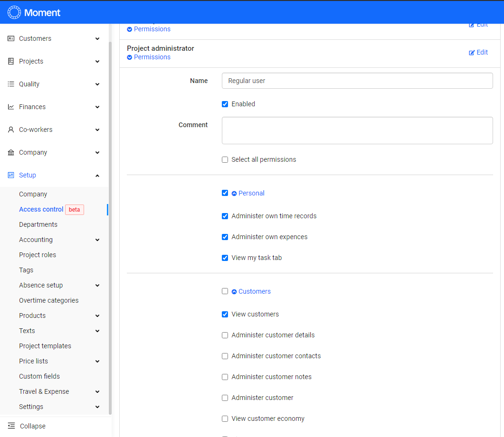Viewport: 504px width, 437px height.
Task: Expand the Quality menu chevron
Action: [x=97, y=84]
